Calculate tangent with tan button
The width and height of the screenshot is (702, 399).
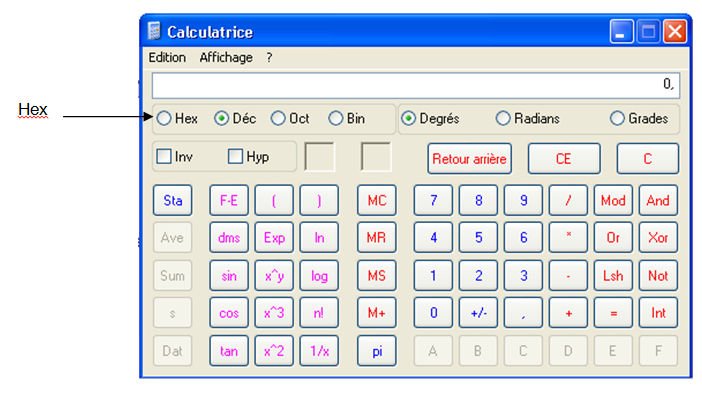pyautogui.click(x=229, y=351)
